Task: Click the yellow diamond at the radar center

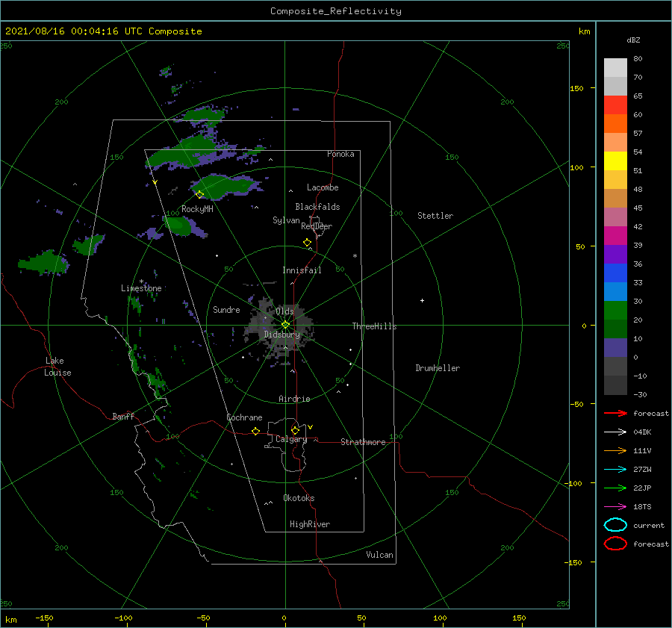Action: [x=285, y=325]
